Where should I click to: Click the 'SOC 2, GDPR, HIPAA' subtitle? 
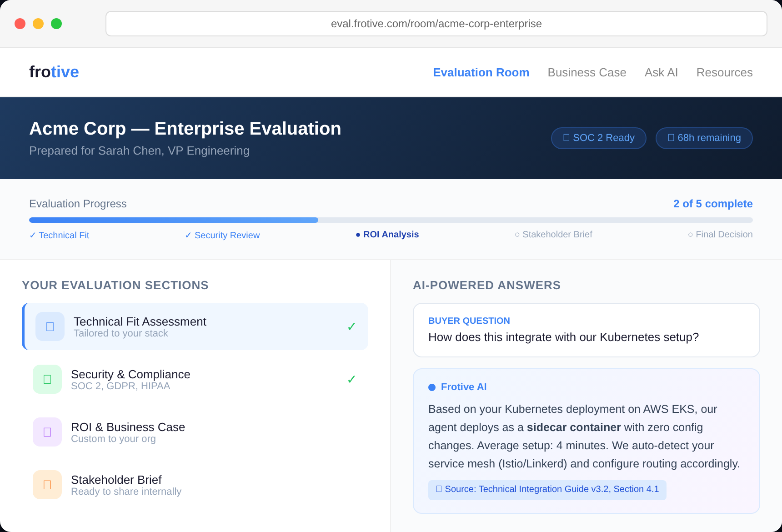click(120, 386)
